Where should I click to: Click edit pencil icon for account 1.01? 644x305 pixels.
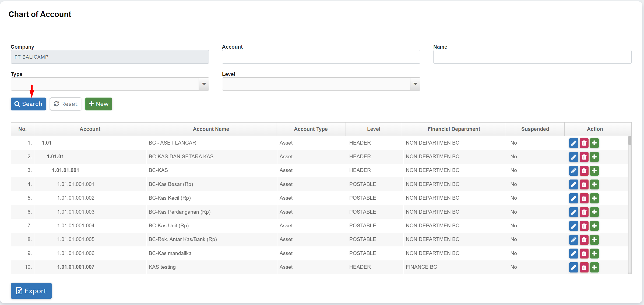pyautogui.click(x=573, y=143)
